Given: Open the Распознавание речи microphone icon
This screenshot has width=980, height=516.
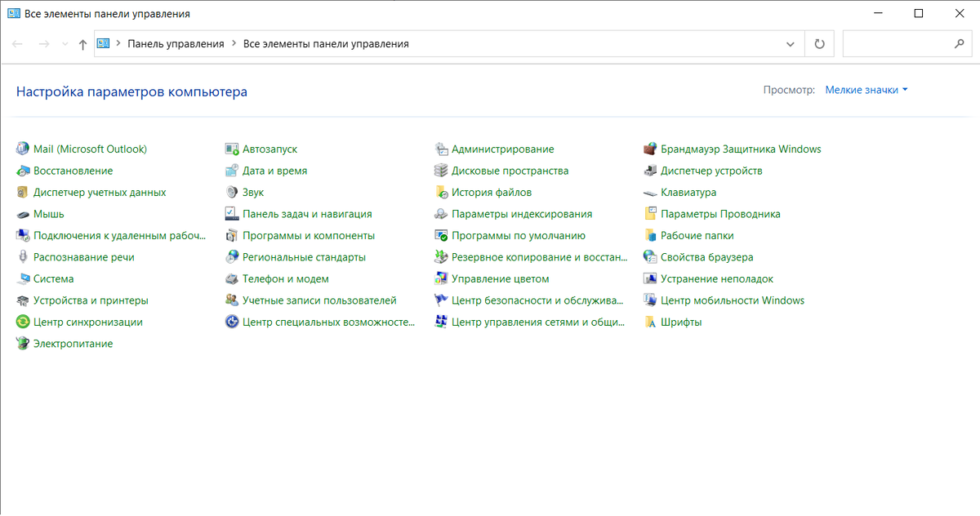Looking at the screenshot, I should 22,257.
